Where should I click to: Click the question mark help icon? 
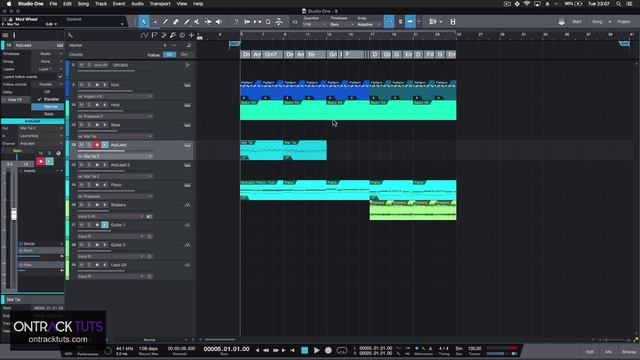tap(236, 22)
